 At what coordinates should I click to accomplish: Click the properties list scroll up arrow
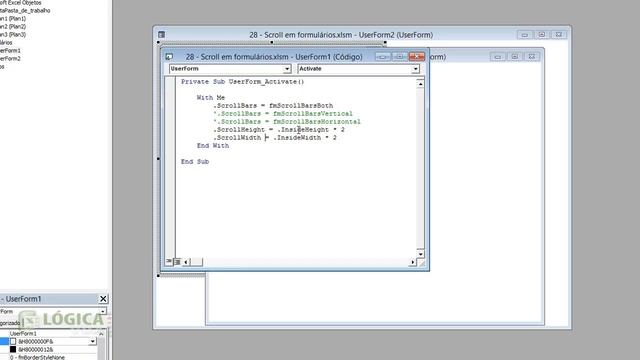[x=102, y=334]
